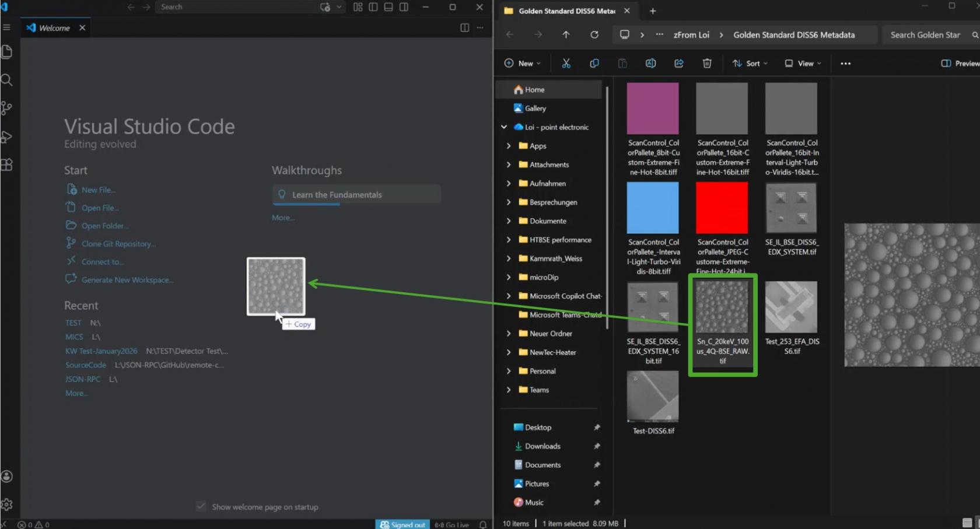
Task: Share the selected file from File Explorer
Action: coord(678,63)
